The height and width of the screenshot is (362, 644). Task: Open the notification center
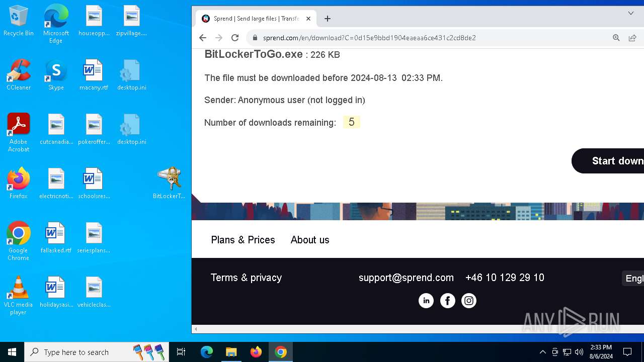(x=627, y=352)
